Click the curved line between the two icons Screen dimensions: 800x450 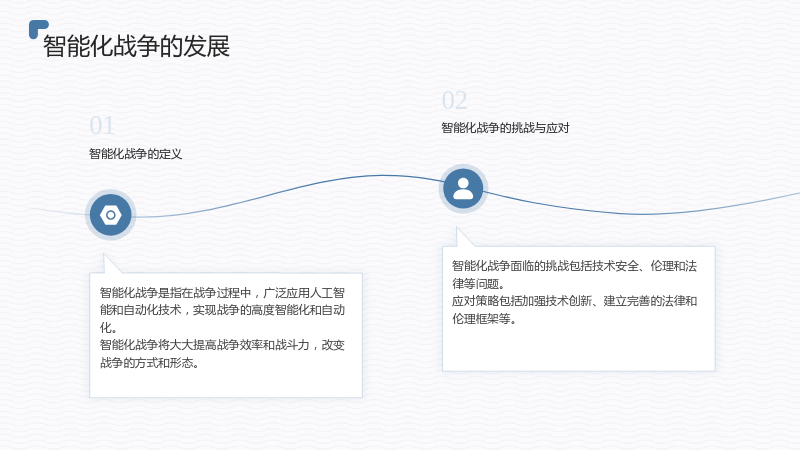[x=286, y=191]
